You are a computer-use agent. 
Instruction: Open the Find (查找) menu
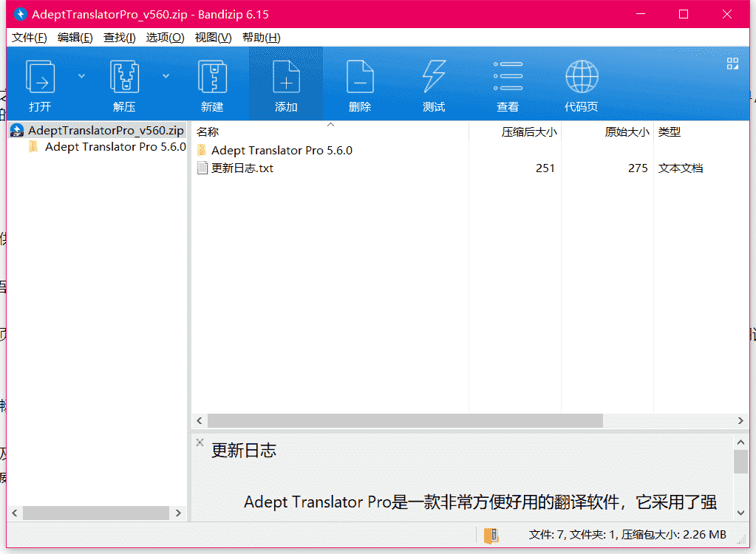pos(120,38)
